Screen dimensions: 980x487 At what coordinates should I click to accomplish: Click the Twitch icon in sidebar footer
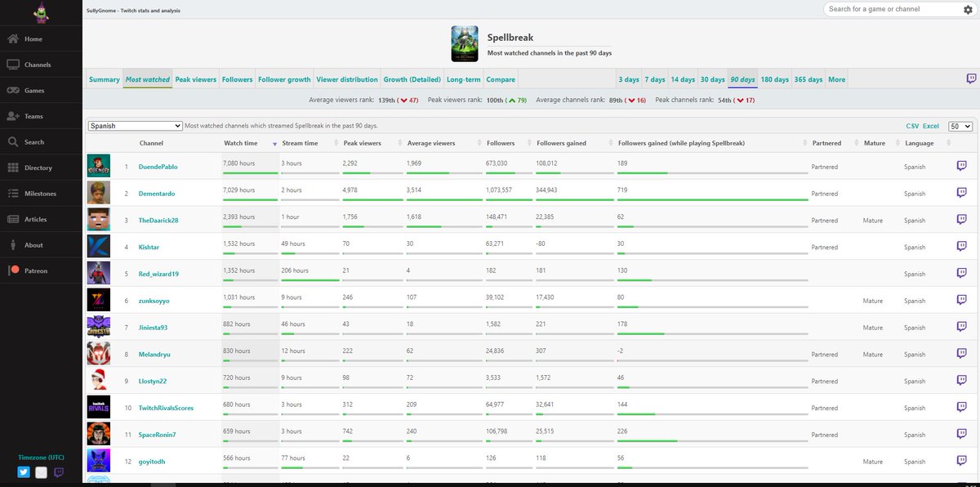(59, 471)
